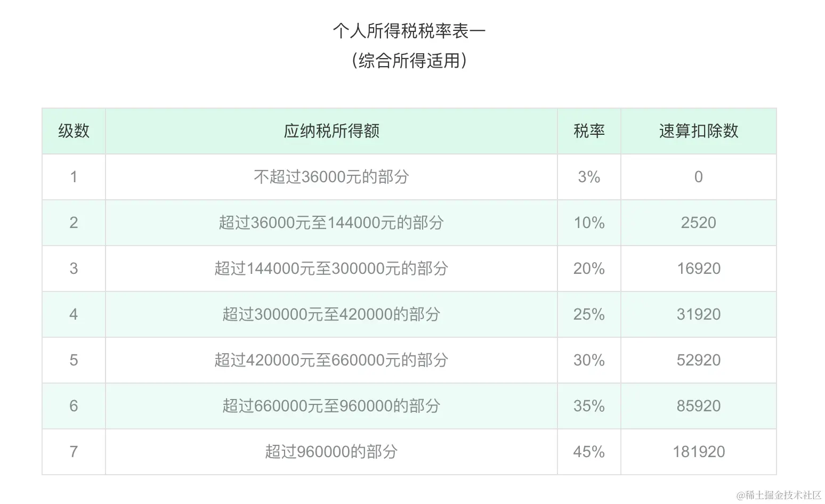The width and height of the screenshot is (825, 504).
Task: Click the 85920 deduction value
Action: (x=699, y=406)
